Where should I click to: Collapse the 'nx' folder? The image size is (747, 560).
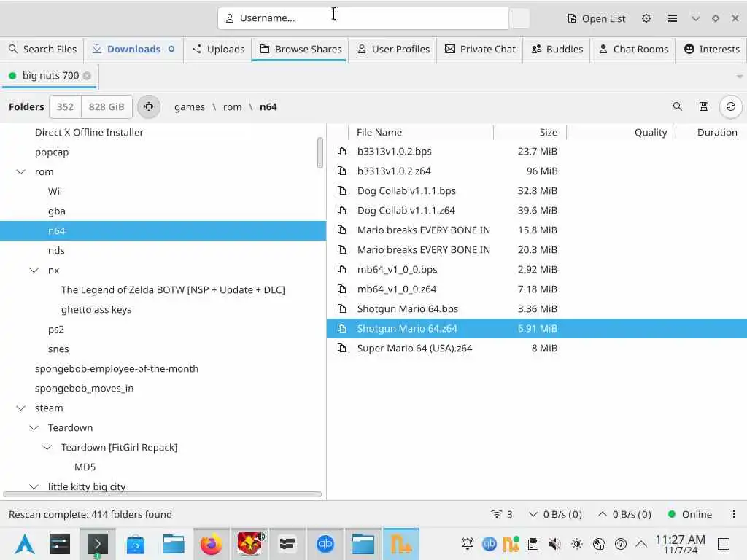point(34,271)
